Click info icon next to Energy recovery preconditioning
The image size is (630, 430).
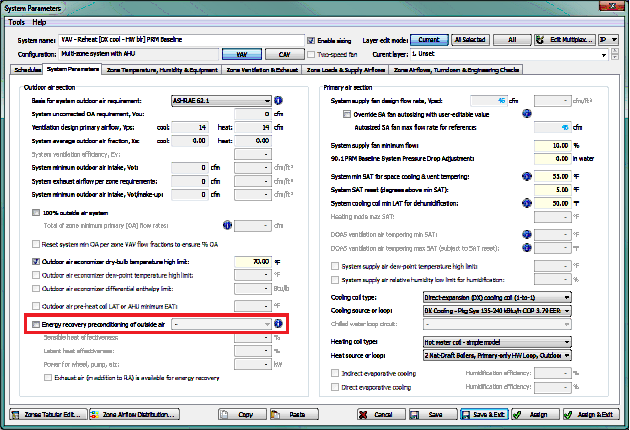pos(280,325)
